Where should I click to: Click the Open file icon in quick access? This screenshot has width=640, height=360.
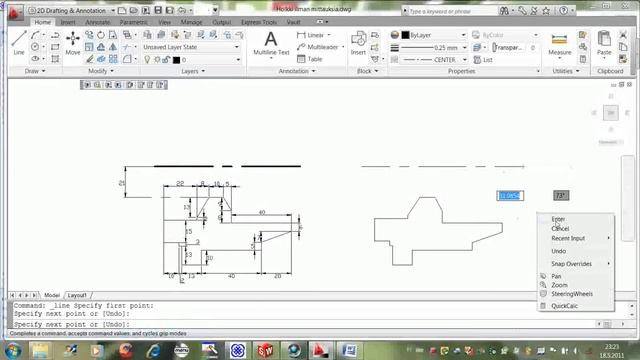pyautogui.click(x=134, y=10)
